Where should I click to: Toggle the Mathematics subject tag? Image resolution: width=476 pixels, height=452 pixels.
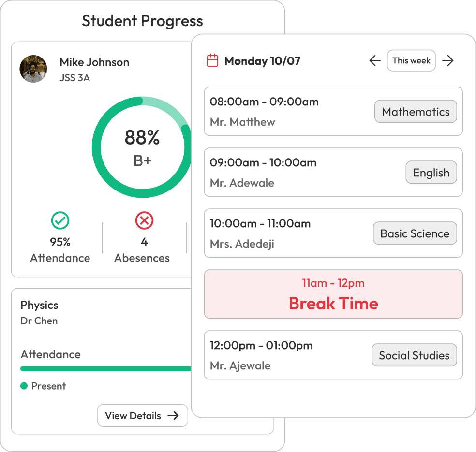coord(416,111)
